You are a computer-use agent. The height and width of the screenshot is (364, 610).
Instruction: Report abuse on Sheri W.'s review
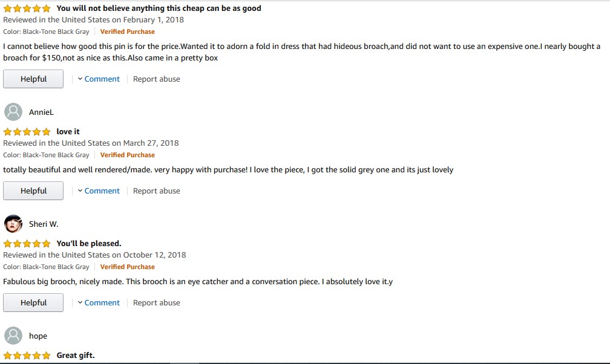pos(156,303)
